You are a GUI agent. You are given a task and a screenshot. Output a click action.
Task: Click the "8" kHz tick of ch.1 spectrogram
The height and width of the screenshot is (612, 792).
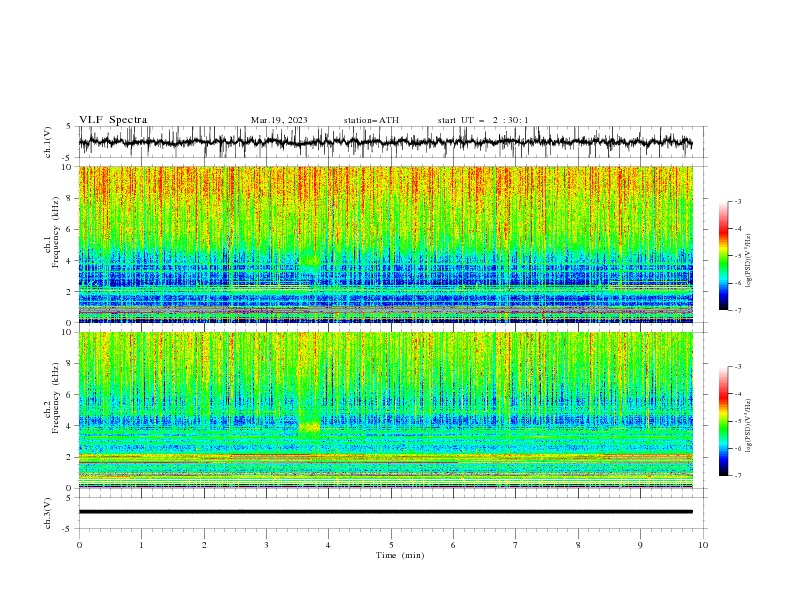click(x=69, y=198)
